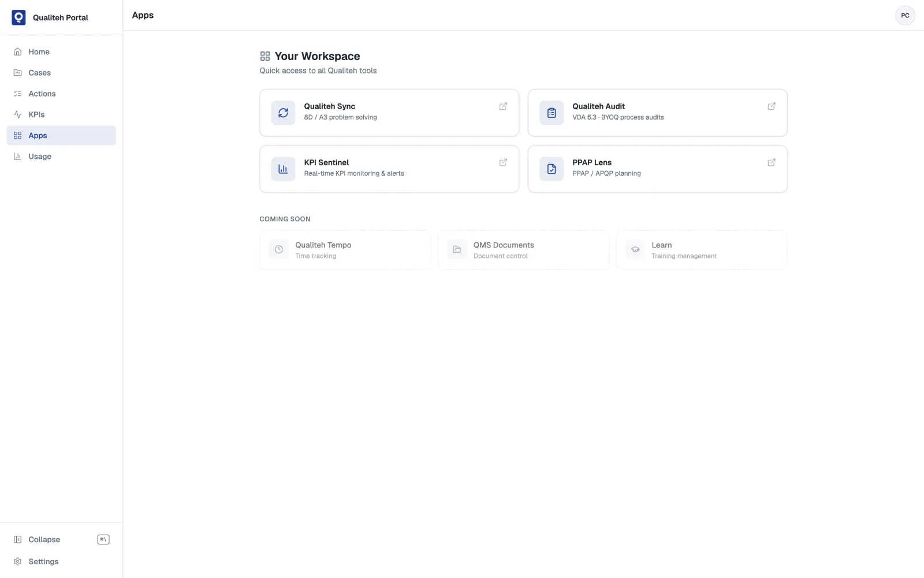Screen dimensions: 924x578
Task: Click the Apps page title in header
Action: coord(143,15)
